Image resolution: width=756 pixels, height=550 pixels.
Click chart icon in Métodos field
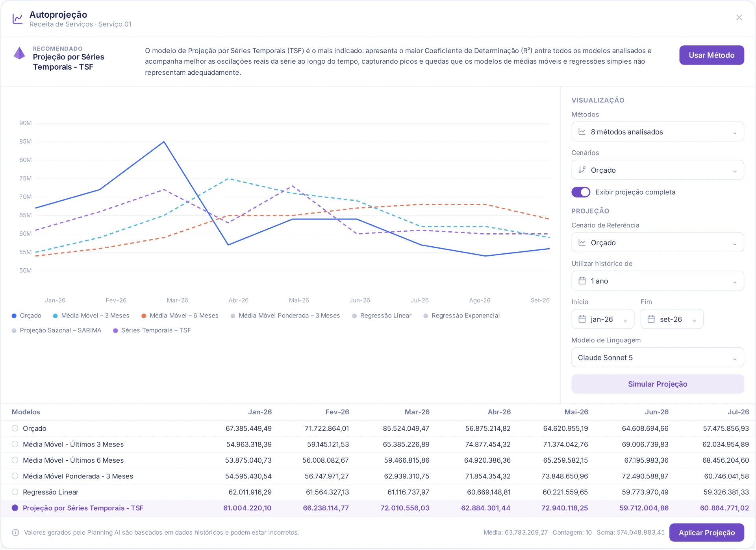coord(582,132)
